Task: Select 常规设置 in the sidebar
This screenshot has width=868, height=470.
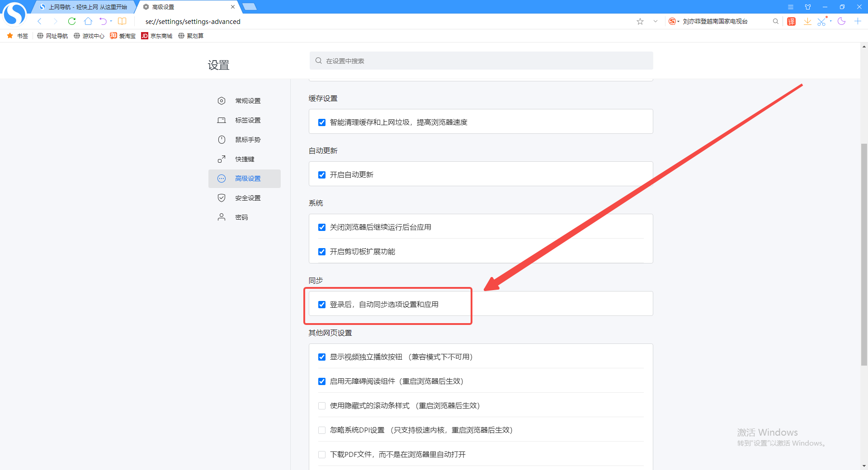Action: [x=245, y=101]
